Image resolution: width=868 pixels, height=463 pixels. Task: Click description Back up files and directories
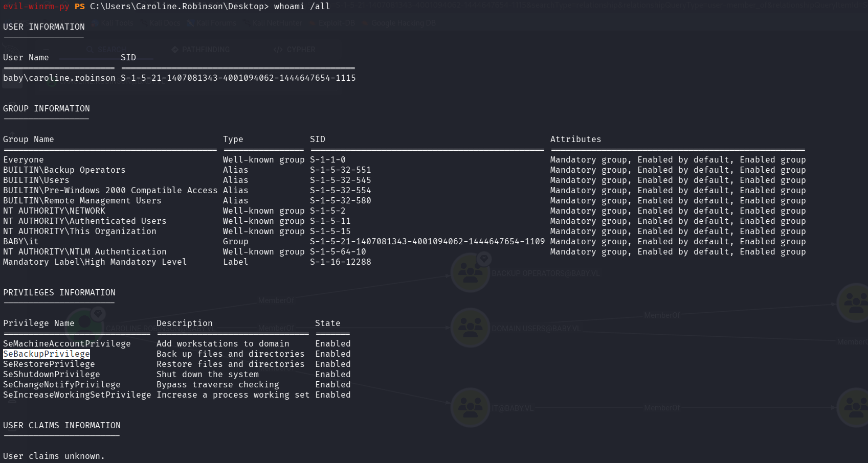coord(231,354)
